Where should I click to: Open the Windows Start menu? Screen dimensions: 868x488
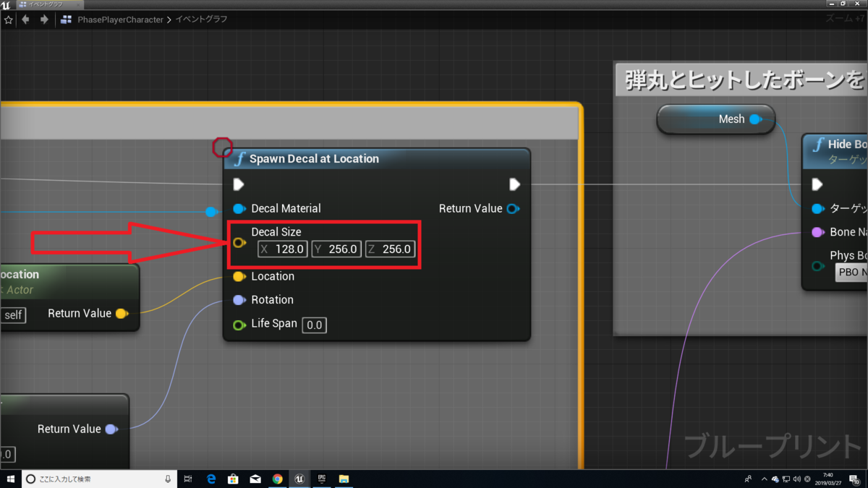click(x=9, y=479)
